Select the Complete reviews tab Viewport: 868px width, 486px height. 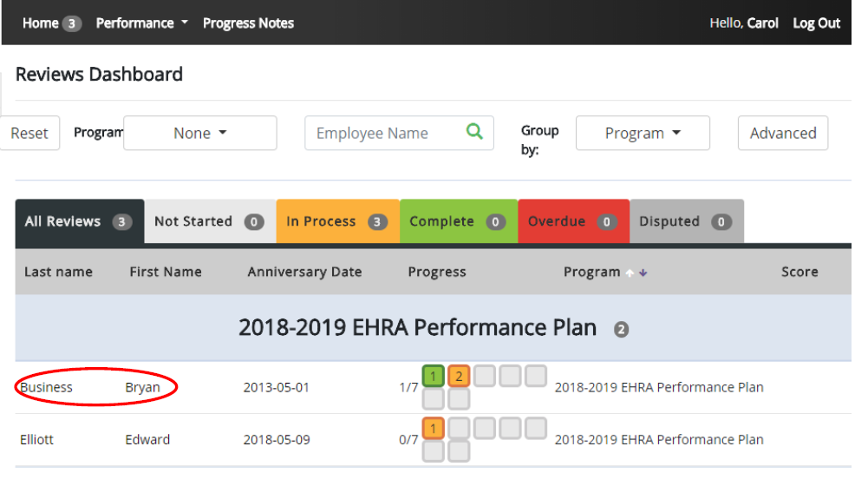(458, 222)
